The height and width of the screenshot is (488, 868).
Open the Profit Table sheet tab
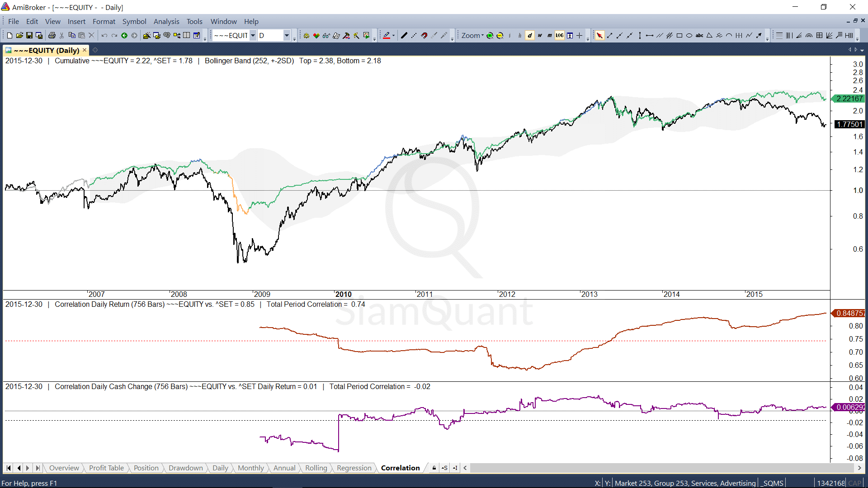[x=106, y=468]
